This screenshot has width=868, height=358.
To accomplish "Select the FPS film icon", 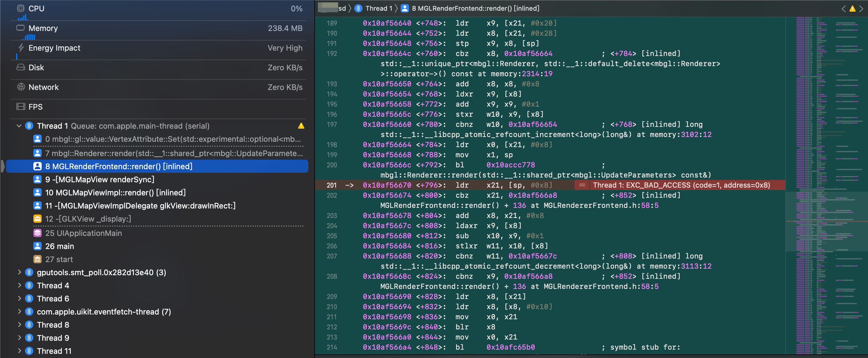I will 21,107.
